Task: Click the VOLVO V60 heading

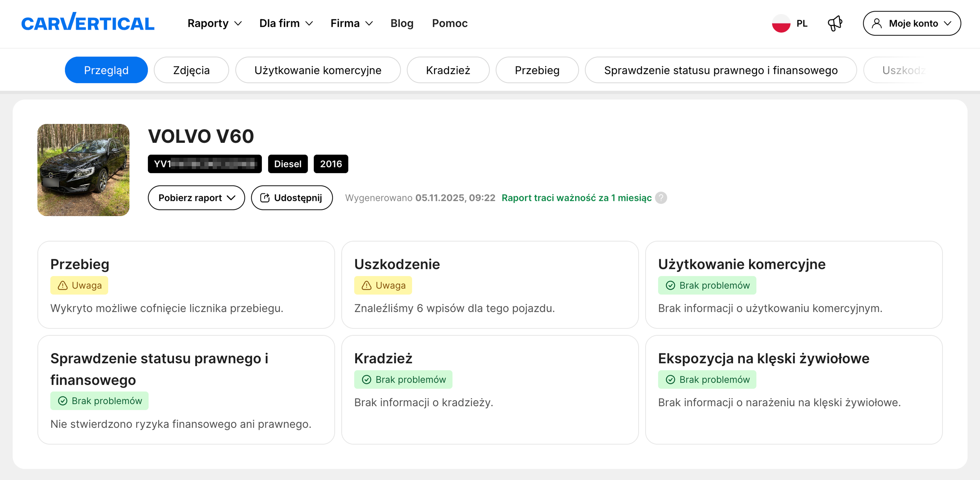Action: click(201, 136)
